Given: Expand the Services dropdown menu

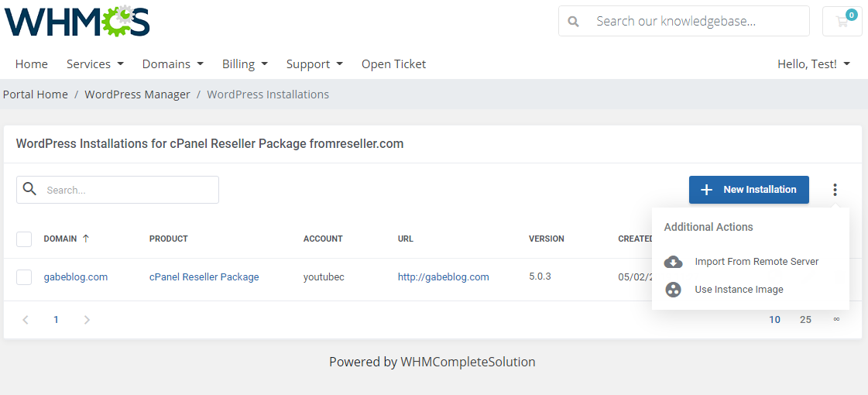Looking at the screenshot, I should click(x=95, y=64).
